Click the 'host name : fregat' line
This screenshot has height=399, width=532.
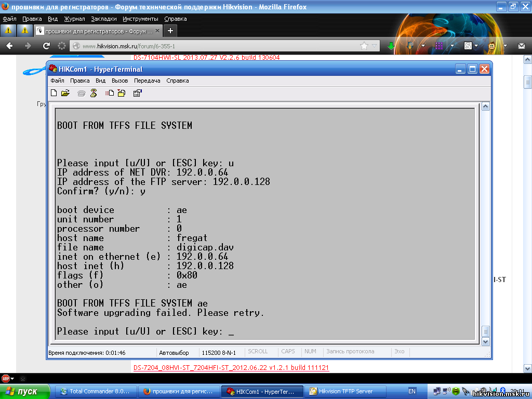coord(132,237)
